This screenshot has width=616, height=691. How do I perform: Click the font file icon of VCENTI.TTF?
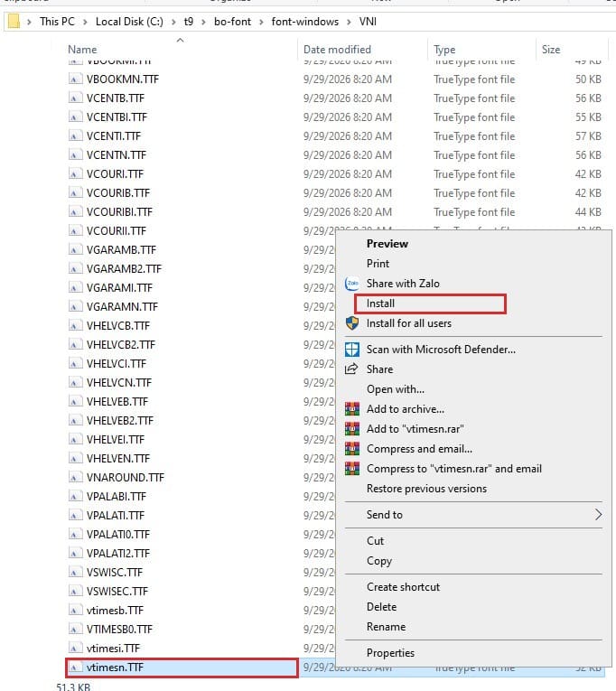tap(75, 136)
